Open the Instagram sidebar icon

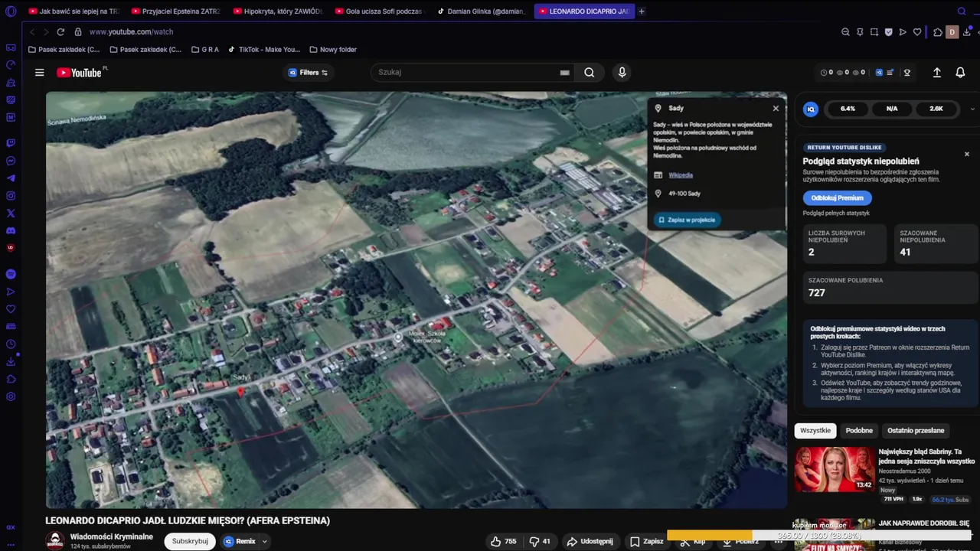point(11,196)
